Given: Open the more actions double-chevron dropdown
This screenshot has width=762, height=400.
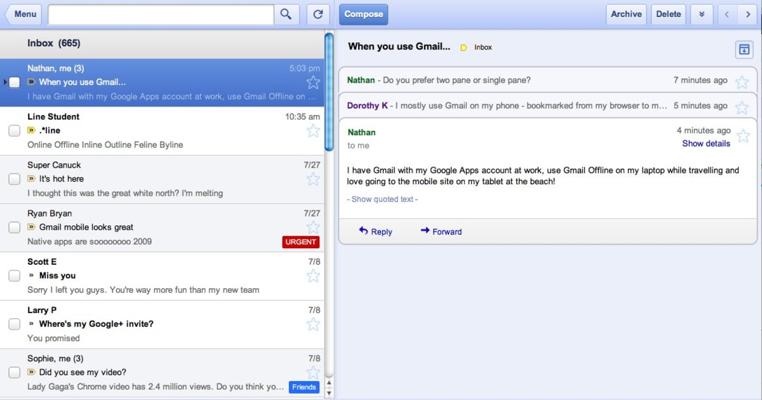Looking at the screenshot, I should coord(701,14).
